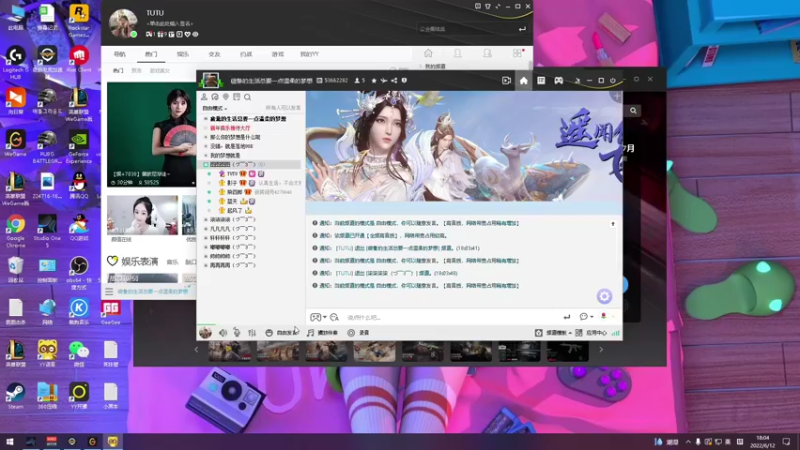800x450 pixels.
Task: Switch to the third tab in main window
Action: coord(183,54)
